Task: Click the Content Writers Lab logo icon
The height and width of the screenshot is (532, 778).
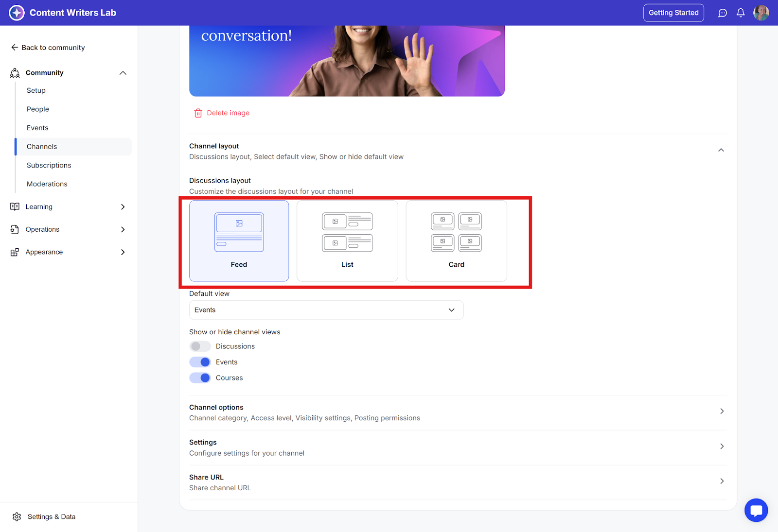Action: 17,13
